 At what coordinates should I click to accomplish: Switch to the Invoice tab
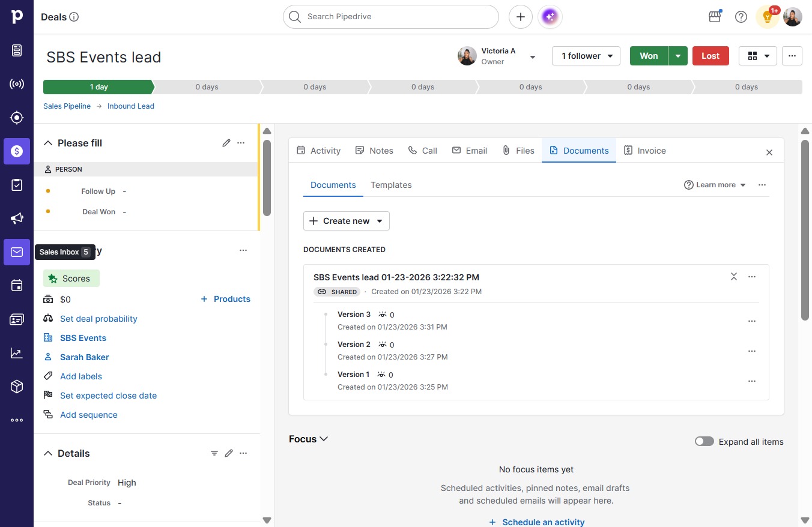click(645, 151)
